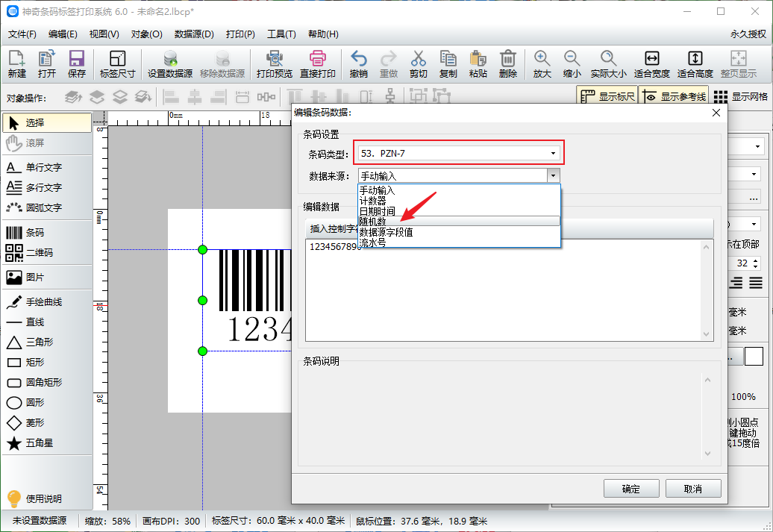
Task: Zoom in with 放大 icon
Action: [x=542, y=64]
